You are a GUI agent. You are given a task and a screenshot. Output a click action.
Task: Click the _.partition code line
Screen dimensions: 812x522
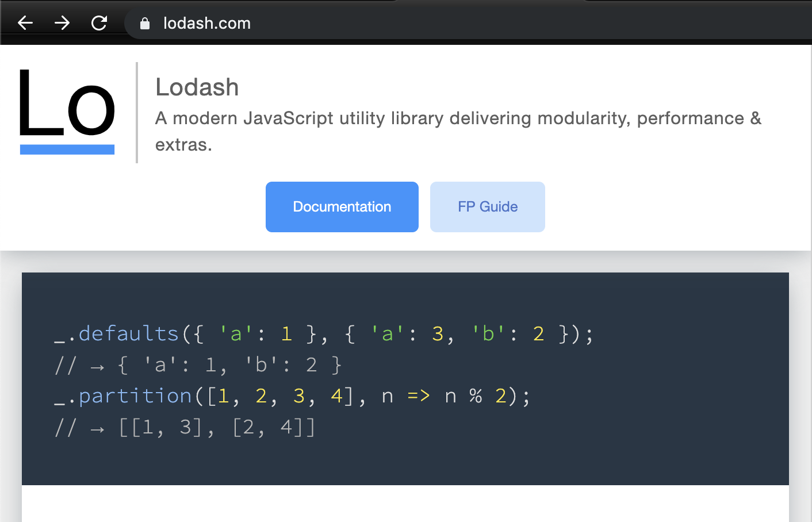pos(292,396)
